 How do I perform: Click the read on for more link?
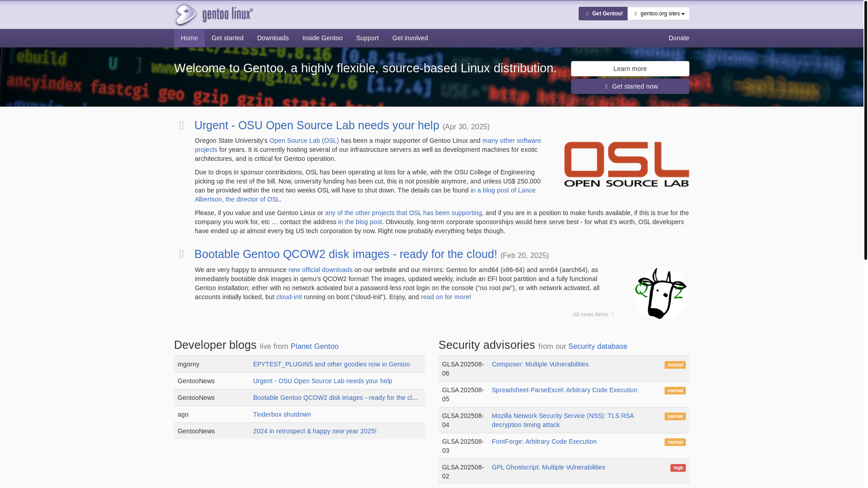coord(445,297)
